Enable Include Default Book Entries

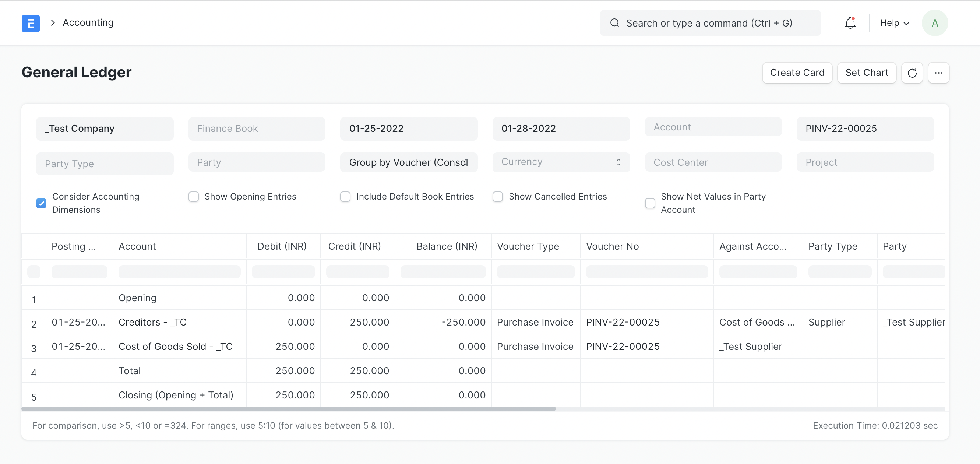346,196
